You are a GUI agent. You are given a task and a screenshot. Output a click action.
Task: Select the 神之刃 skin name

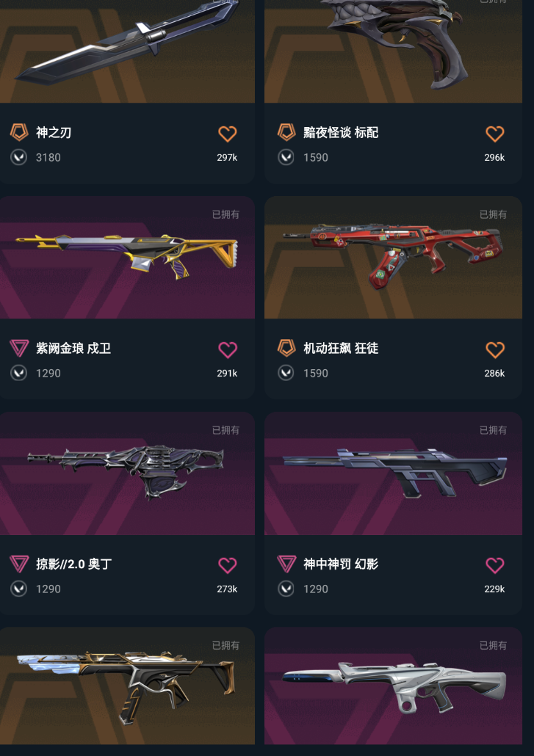click(54, 133)
